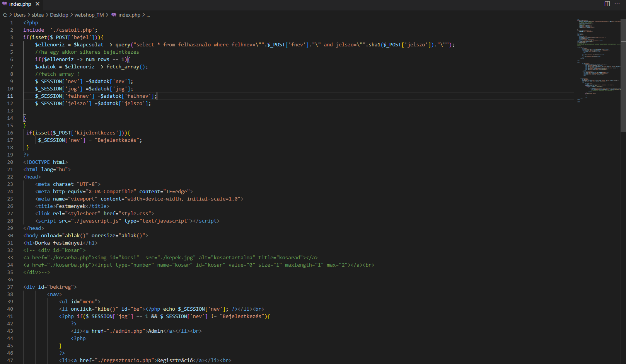The width and height of the screenshot is (626, 364).
Task: Click the "./javascript.js" script source
Action: 96,221
